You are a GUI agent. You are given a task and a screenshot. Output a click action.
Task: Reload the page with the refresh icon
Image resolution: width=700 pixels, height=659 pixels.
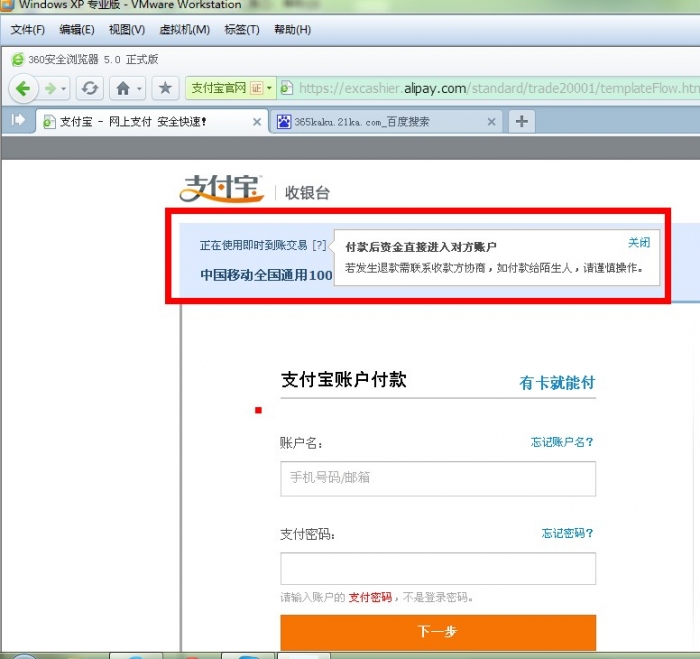(x=90, y=88)
